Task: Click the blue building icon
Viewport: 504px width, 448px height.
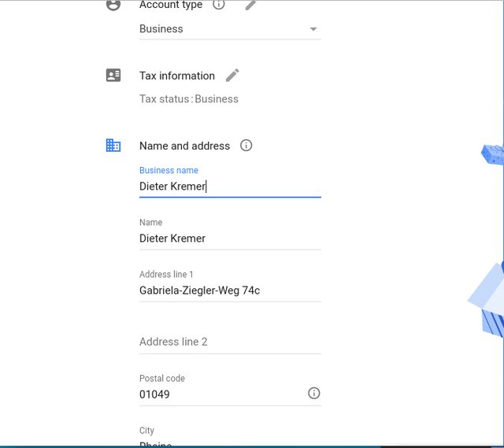Action: click(x=113, y=146)
